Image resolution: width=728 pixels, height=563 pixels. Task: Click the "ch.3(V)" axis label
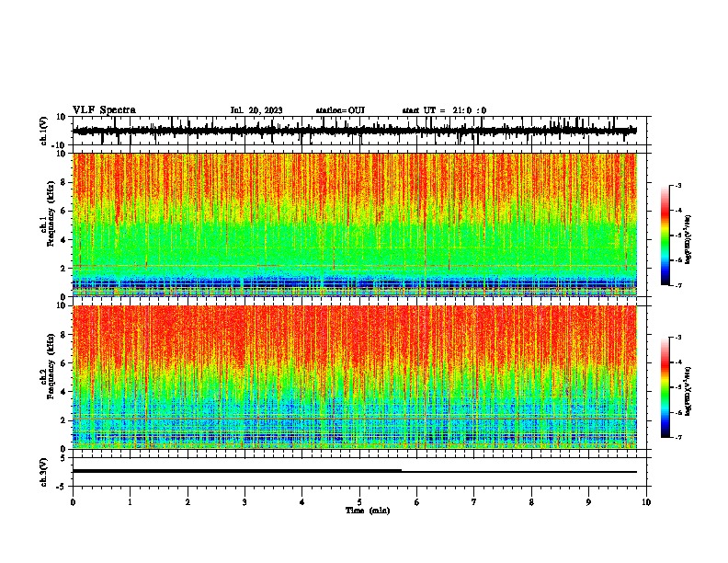[x=44, y=473]
